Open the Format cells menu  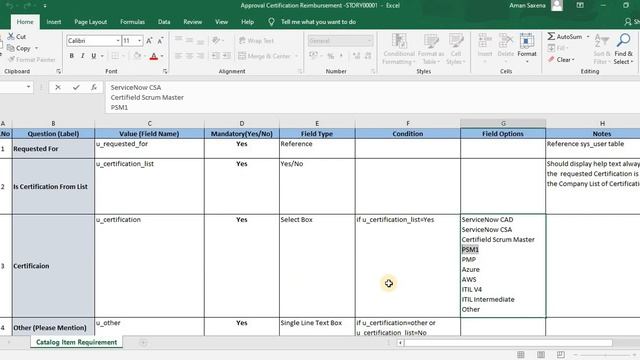click(x=527, y=48)
